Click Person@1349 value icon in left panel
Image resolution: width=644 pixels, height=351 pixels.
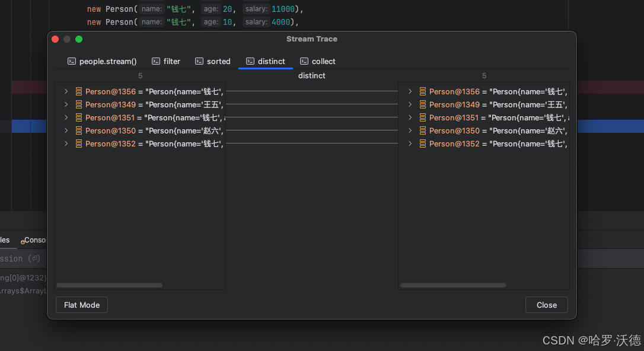[78, 104]
